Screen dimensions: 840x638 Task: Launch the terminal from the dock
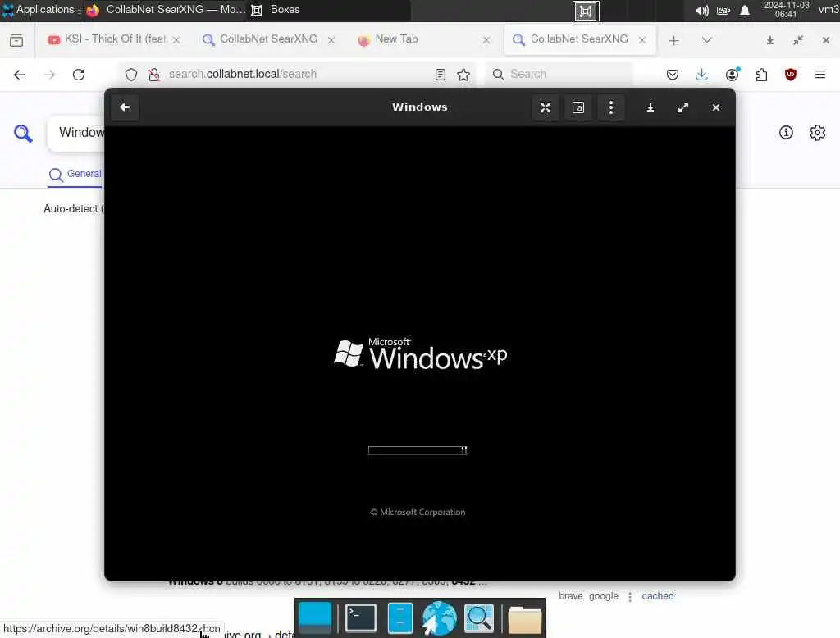[361, 617]
